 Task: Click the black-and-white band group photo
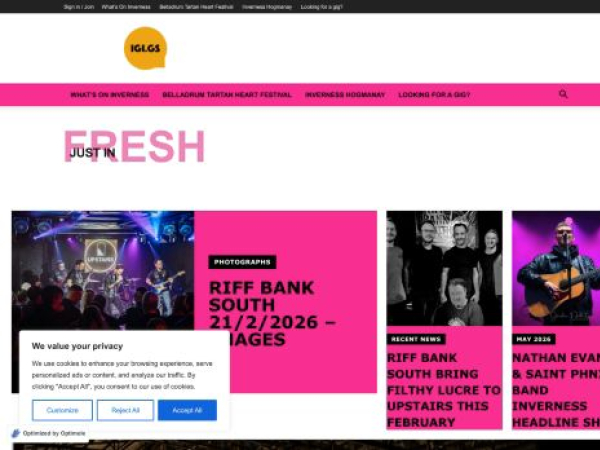pyautogui.click(x=444, y=268)
